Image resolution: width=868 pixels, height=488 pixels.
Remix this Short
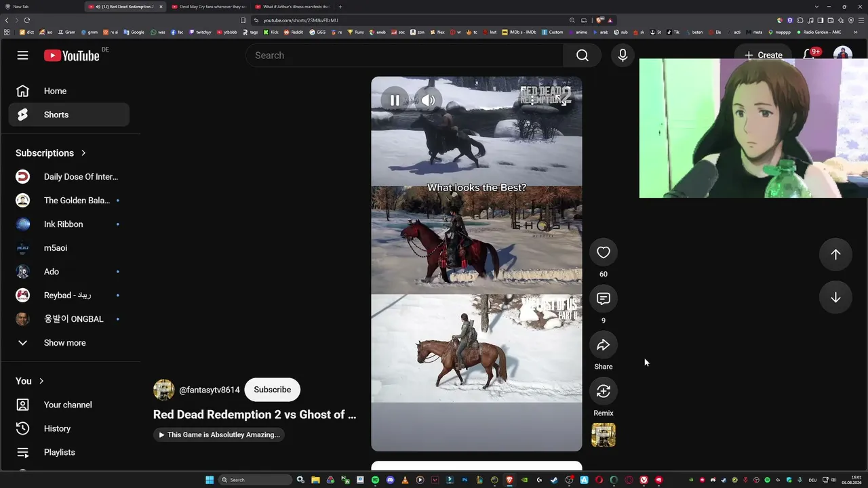coord(604,391)
